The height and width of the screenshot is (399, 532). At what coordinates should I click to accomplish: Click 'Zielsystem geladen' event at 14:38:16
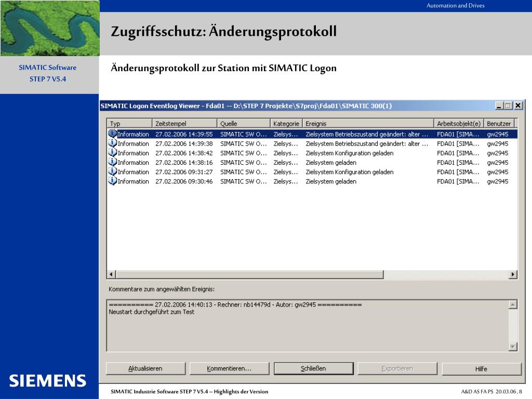pos(331,163)
